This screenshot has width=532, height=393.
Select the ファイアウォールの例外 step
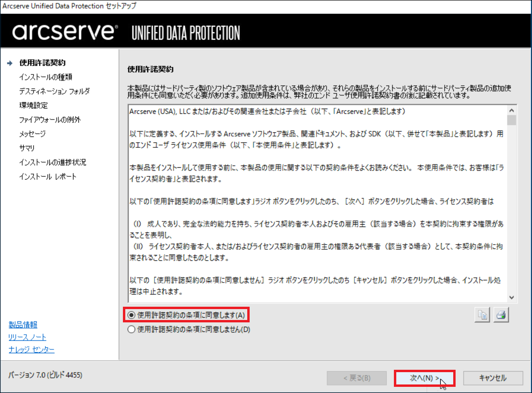[50, 119]
